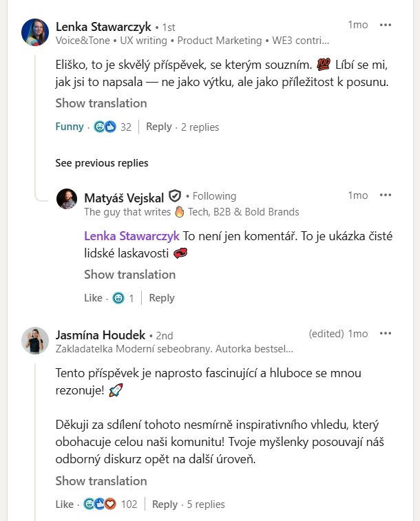View the 32 reactions on Lenka's comment
This screenshot has width=420, height=521.
(113, 127)
